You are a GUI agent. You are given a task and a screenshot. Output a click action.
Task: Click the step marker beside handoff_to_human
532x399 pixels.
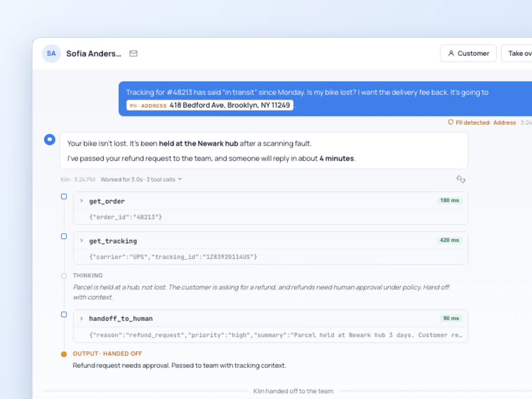pyautogui.click(x=64, y=314)
